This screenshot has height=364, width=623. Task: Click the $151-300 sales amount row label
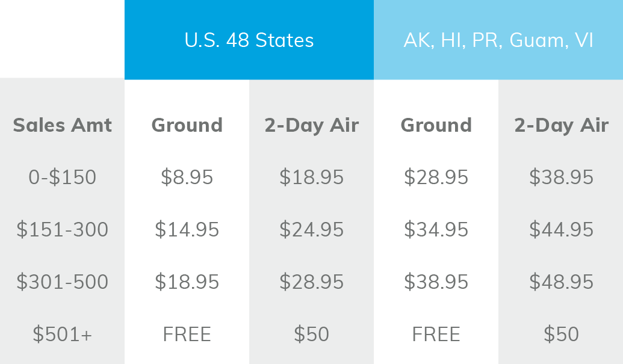click(63, 230)
